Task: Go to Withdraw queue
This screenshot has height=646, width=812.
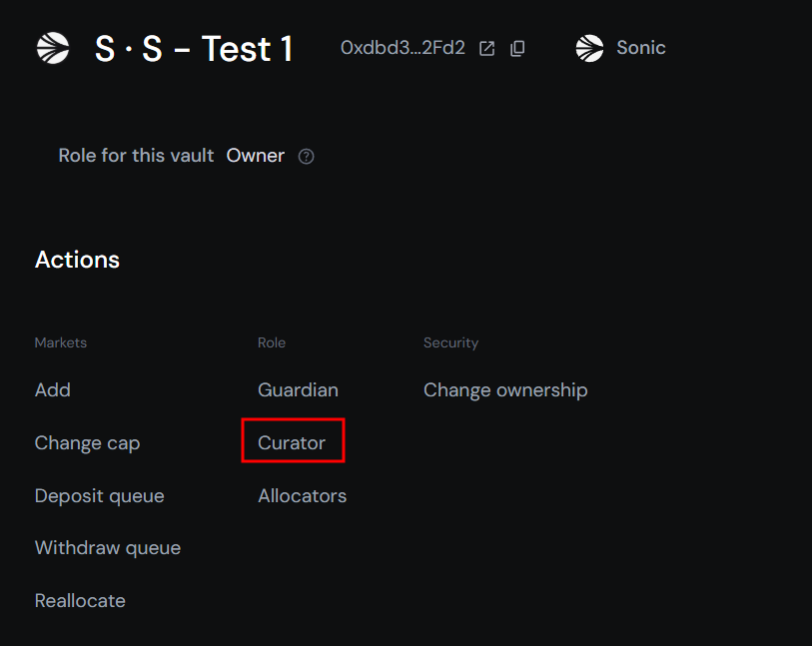Action: coord(107,548)
